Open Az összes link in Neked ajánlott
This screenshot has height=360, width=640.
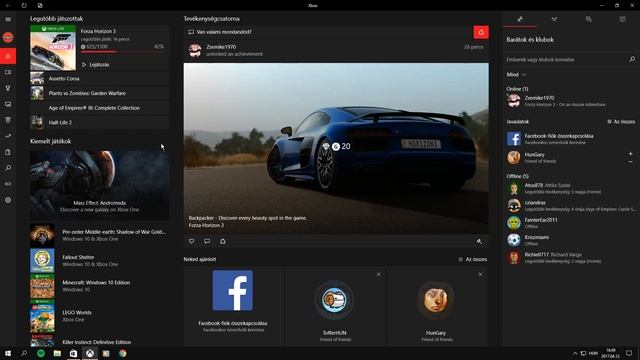click(x=473, y=259)
